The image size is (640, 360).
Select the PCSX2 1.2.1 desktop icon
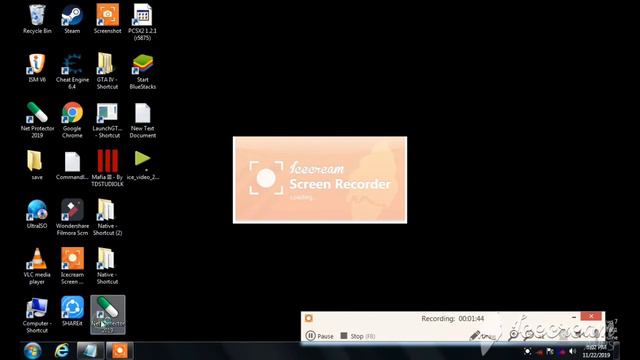(x=142, y=22)
